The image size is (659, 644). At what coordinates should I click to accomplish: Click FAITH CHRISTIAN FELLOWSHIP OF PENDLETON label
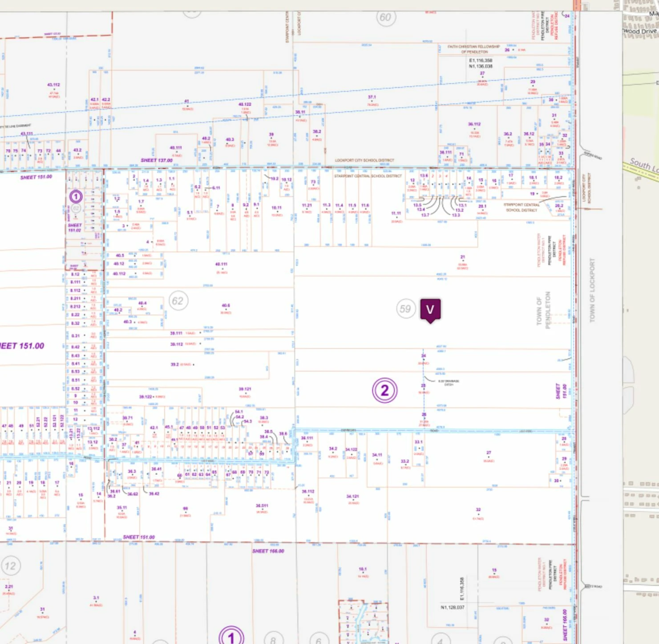pyautogui.click(x=474, y=49)
